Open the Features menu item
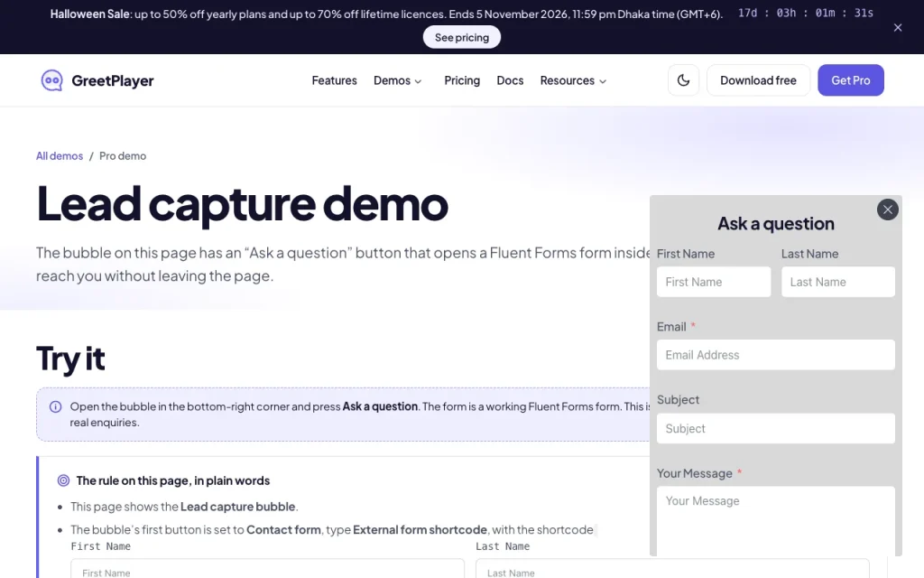The height and width of the screenshot is (578, 924). (x=334, y=80)
